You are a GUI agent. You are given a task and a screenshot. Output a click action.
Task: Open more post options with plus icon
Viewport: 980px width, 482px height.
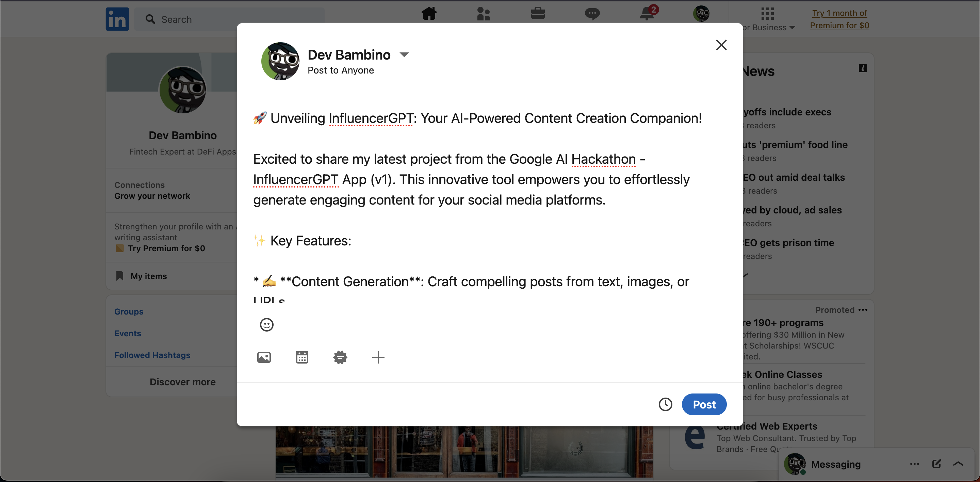[378, 357]
